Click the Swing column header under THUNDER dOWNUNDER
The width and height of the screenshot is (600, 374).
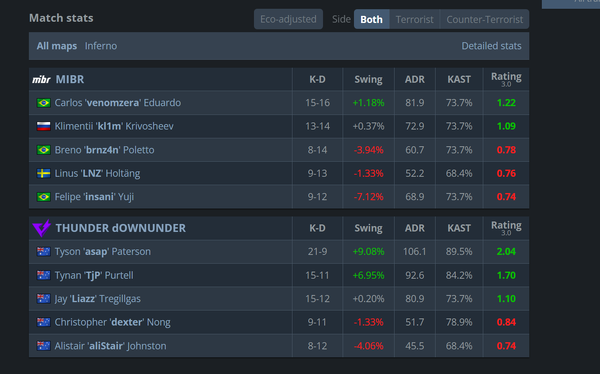tap(368, 228)
